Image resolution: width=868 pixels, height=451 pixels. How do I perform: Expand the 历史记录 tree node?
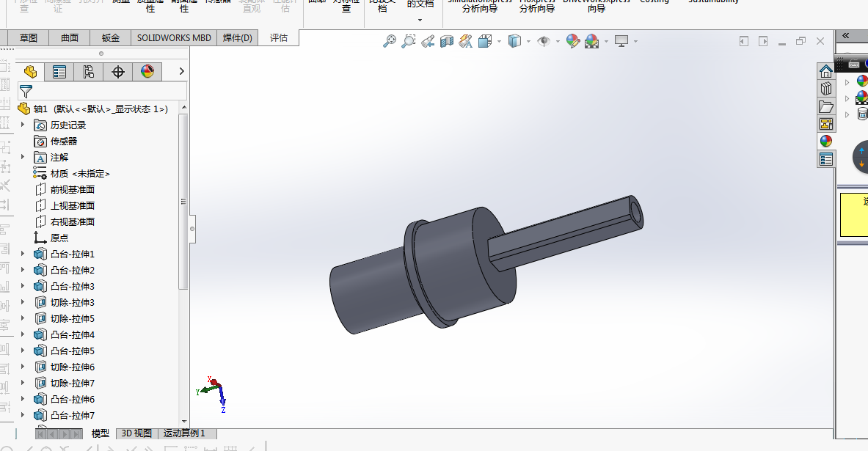23,125
